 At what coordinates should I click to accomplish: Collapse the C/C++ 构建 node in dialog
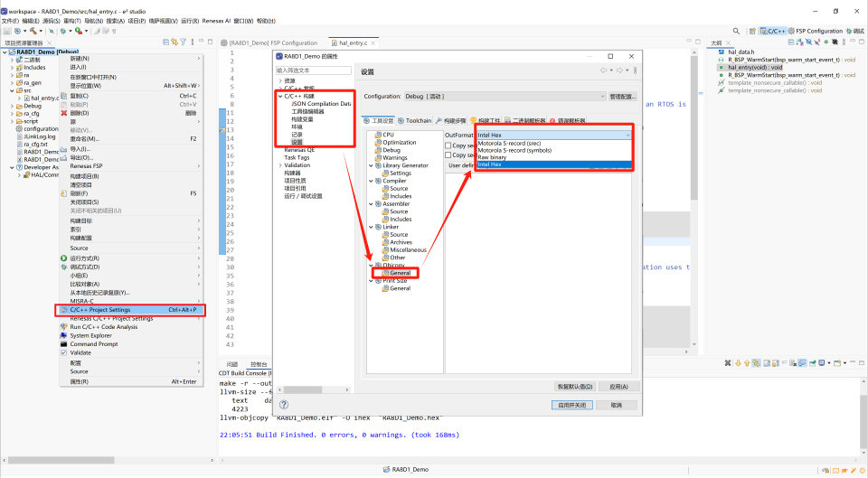(x=280, y=97)
